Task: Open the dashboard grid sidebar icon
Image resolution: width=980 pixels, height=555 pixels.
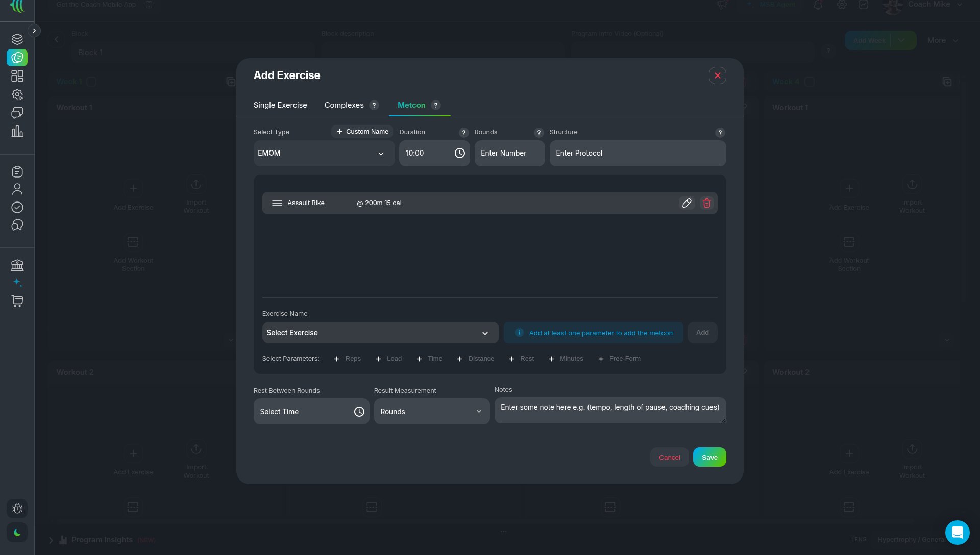Action: [x=17, y=76]
